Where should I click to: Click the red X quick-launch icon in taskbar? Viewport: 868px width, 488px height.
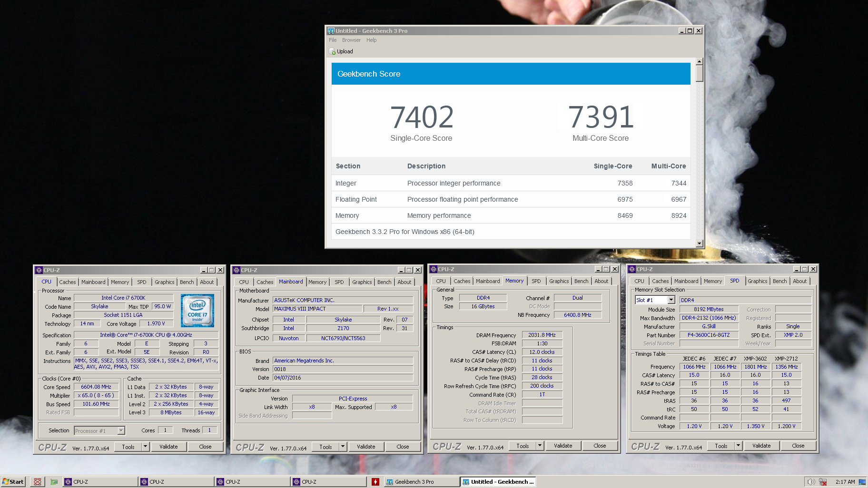(38, 482)
